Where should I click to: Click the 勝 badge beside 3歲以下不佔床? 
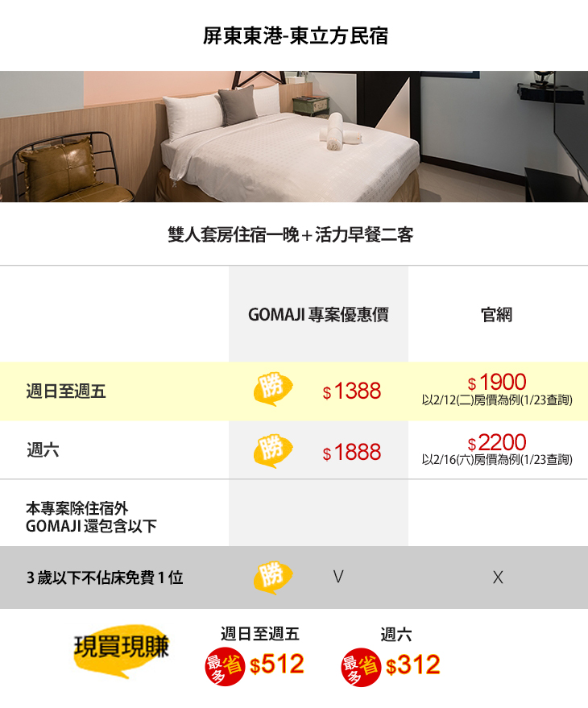point(272,577)
